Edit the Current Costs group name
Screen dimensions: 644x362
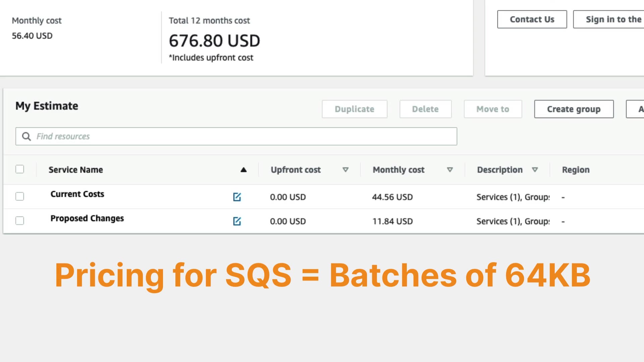click(x=237, y=197)
